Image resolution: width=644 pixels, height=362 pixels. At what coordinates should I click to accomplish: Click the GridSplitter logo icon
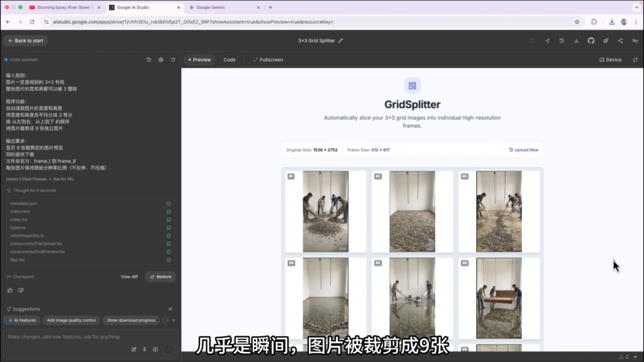coord(413,85)
